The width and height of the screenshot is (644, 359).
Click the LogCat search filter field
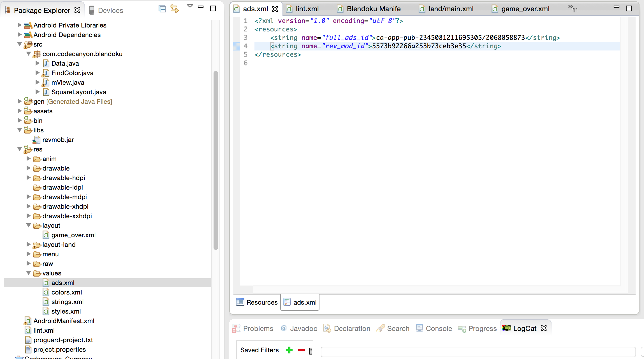pos(478,351)
